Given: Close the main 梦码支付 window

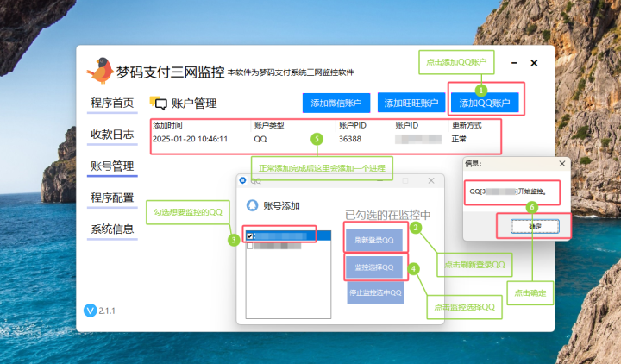Looking at the screenshot, I should tap(534, 63).
